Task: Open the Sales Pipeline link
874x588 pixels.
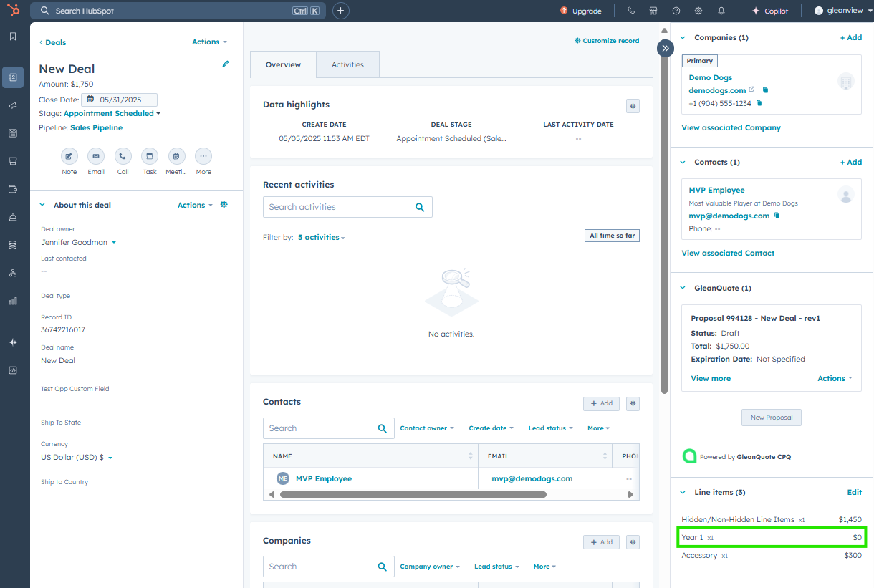Action: click(96, 127)
